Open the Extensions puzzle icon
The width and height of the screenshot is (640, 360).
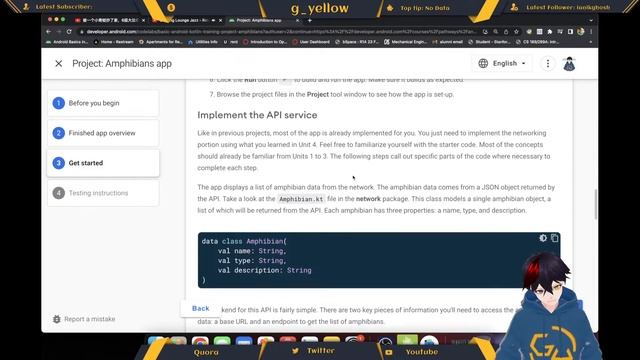tap(550, 31)
